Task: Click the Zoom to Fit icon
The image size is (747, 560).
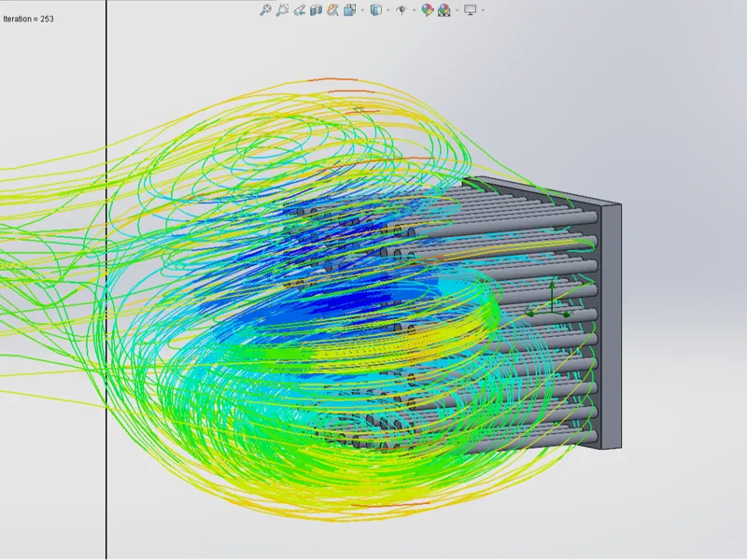Action: click(x=265, y=10)
